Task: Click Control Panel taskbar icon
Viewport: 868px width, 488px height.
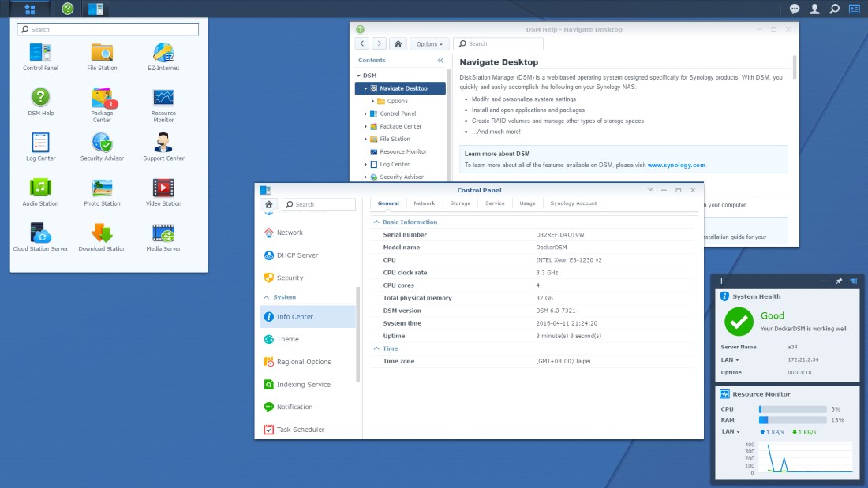Action: click(x=95, y=9)
